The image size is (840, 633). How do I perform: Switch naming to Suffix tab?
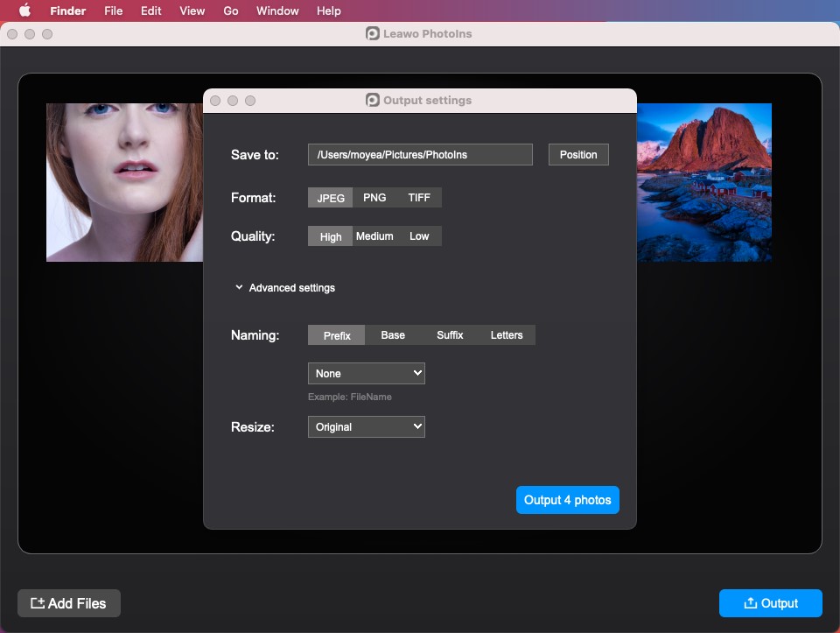(x=450, y=335)
